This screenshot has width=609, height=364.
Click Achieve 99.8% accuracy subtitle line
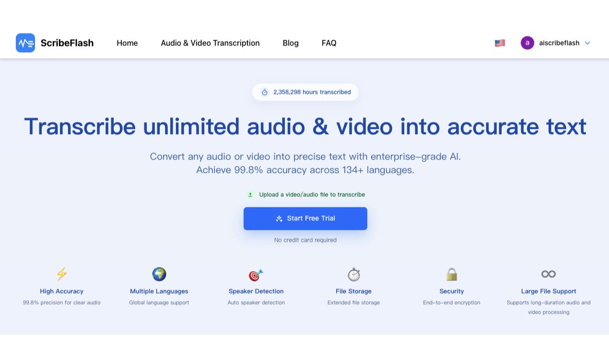coord(305,170)
